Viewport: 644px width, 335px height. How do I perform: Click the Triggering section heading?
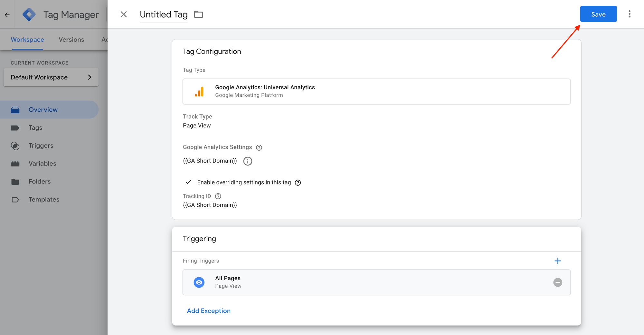pos(199,239)
